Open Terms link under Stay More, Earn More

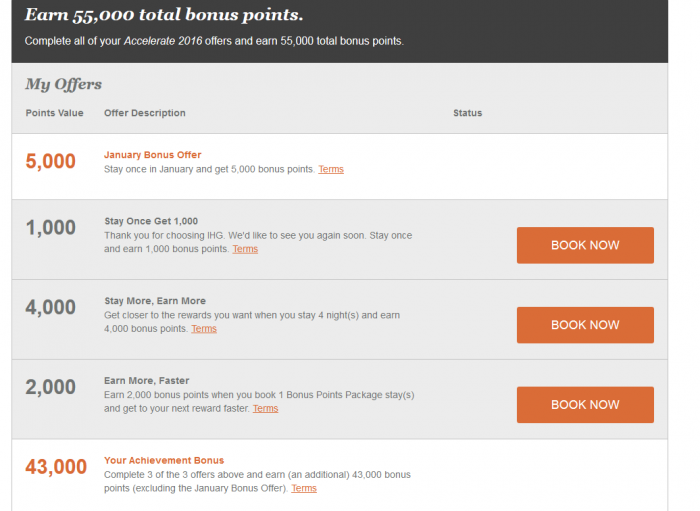[204, 329]
